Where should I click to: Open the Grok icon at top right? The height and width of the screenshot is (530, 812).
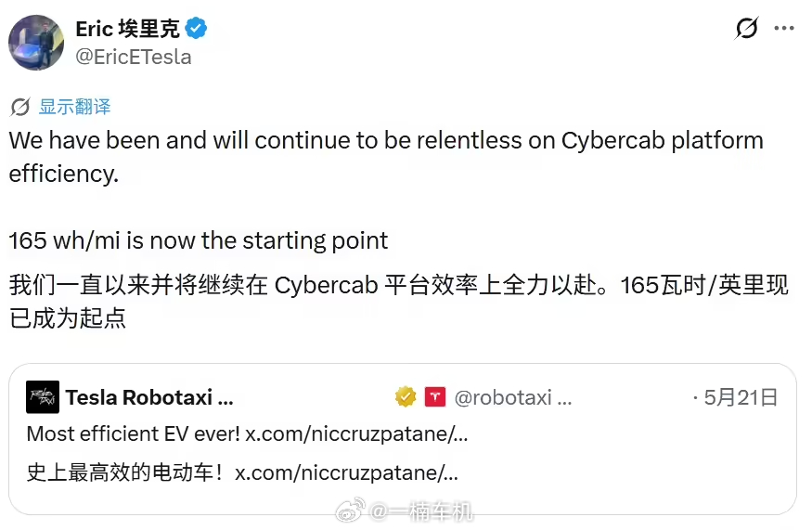point(747,28)
